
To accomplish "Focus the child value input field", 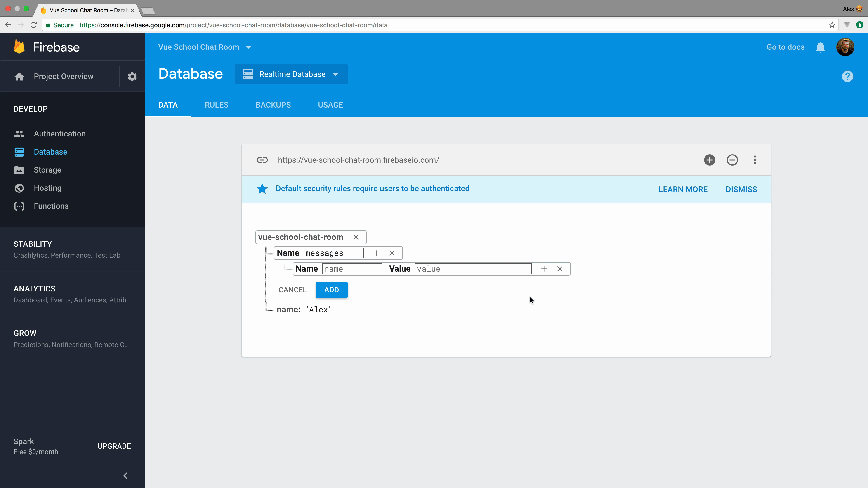I will pos(473,269).
